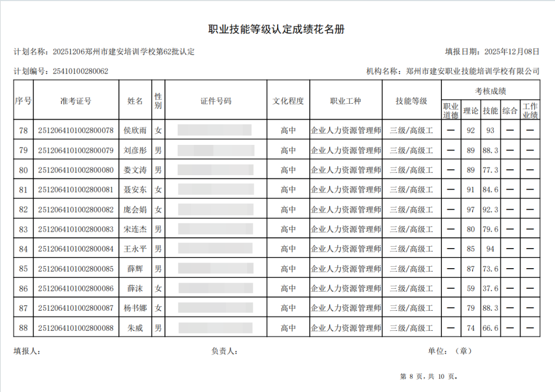Select the name 宋连杰
This screenshot has height=392, width=555.
click(x=135, y=229)
